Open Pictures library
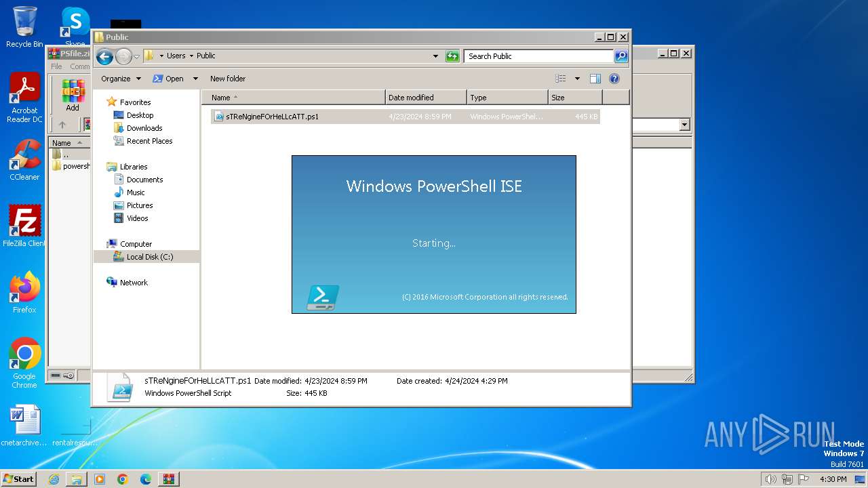 click(140, 205)
